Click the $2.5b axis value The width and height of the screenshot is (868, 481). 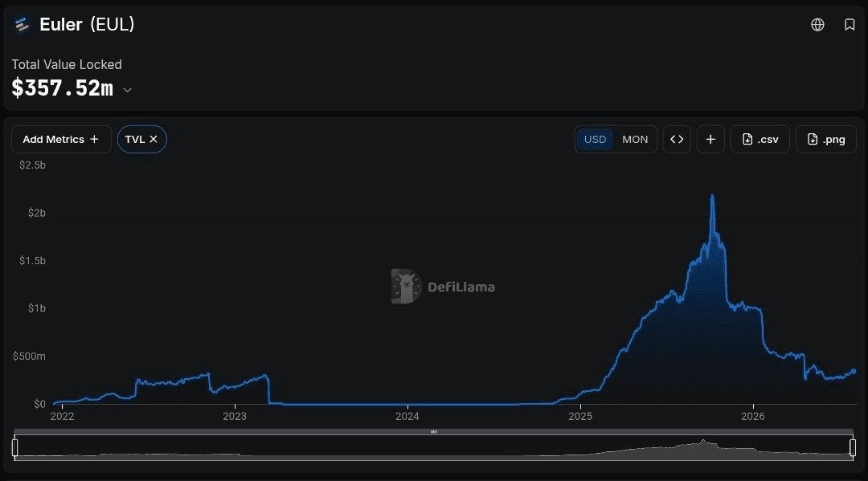[33, 165]
